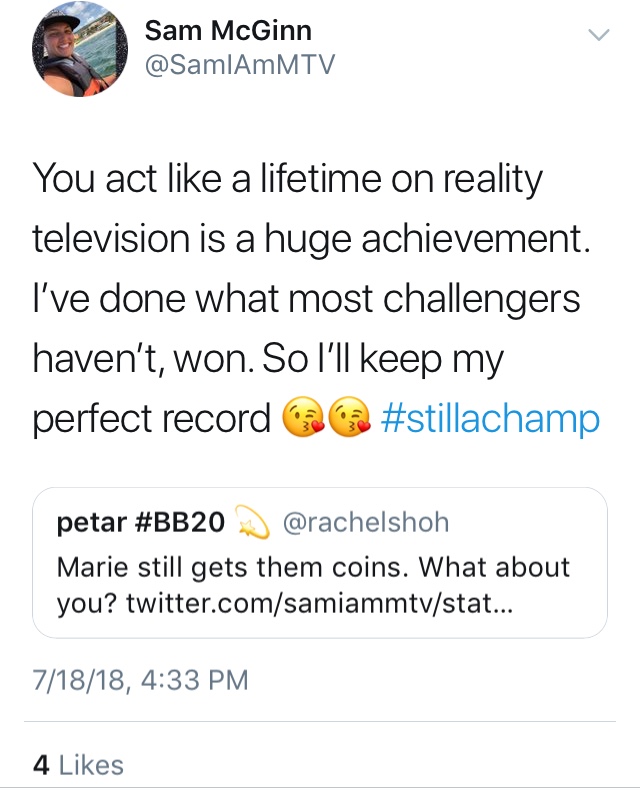Open the twitter.com/samiammtv/stat… link
This screenshot has width=640, height=790.
click(x=319, y=603)
